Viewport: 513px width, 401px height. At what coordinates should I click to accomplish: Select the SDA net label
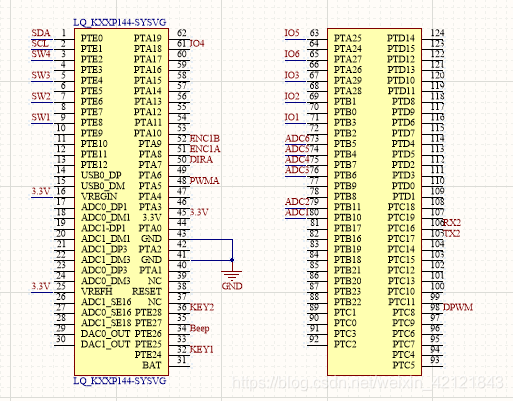[x=41, y=33]
